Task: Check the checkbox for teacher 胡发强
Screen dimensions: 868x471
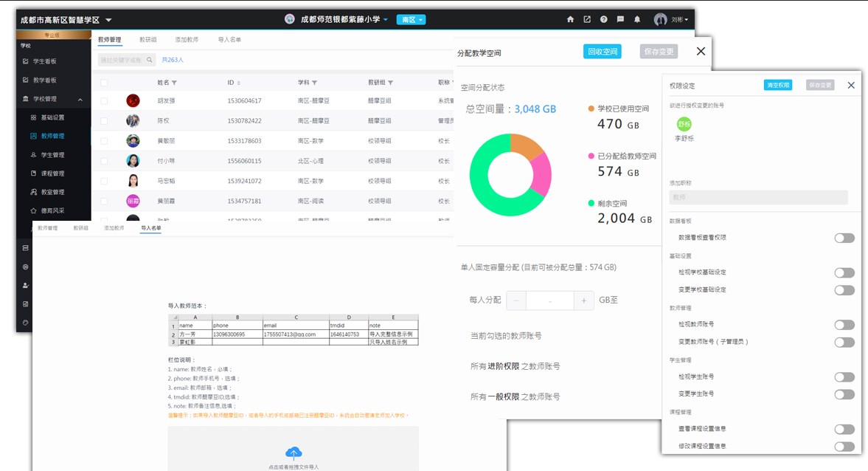Action: coord(104,101)
